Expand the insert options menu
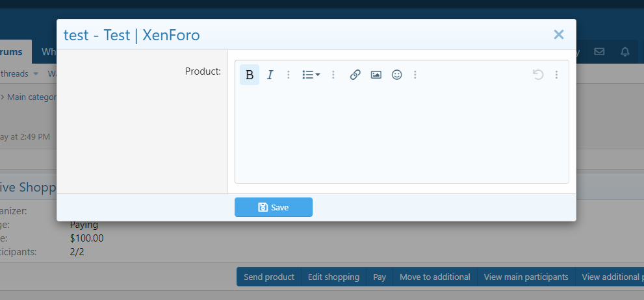This screenshot has height=300, width=644. 415,75
